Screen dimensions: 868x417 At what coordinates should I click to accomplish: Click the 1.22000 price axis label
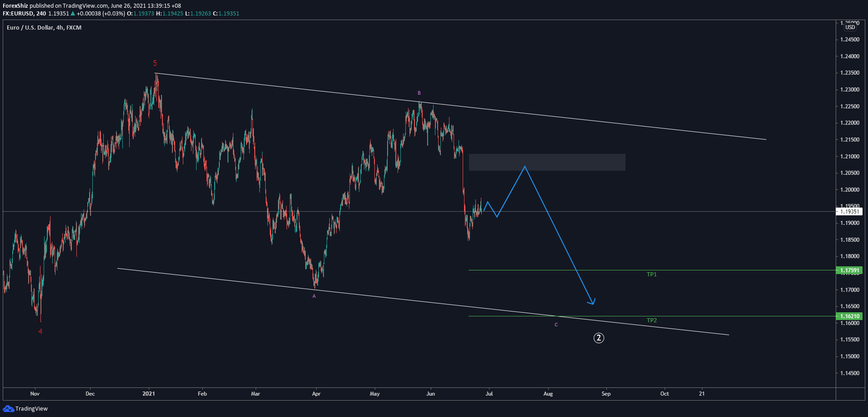click(x=850, y=123)
